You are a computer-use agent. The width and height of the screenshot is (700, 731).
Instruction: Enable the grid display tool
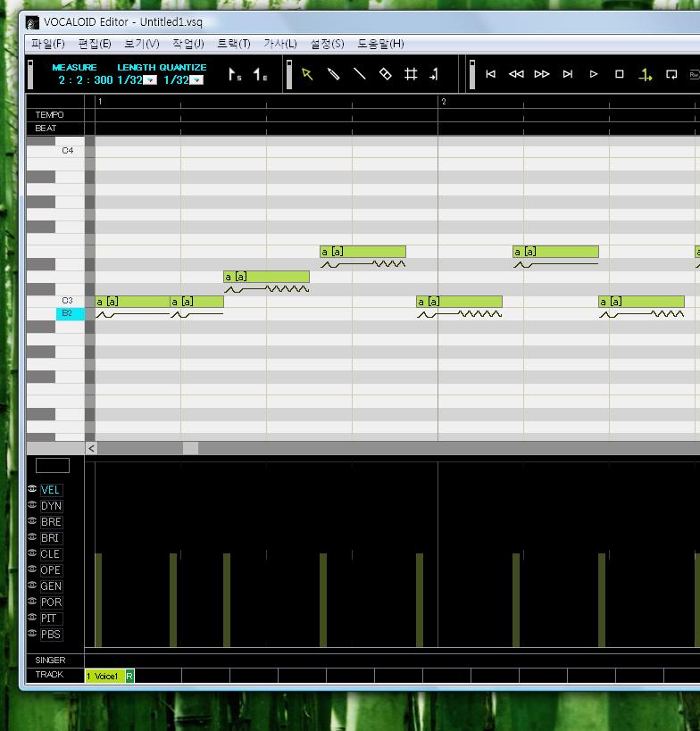[411, 75]
